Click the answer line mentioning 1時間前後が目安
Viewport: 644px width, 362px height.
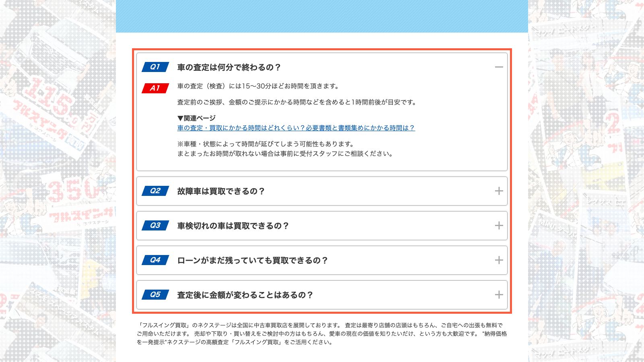click(x=297, y=102)
